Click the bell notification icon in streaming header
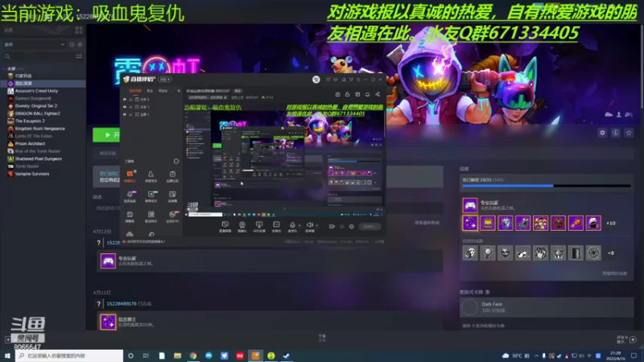644x362 pixels. 367,94
